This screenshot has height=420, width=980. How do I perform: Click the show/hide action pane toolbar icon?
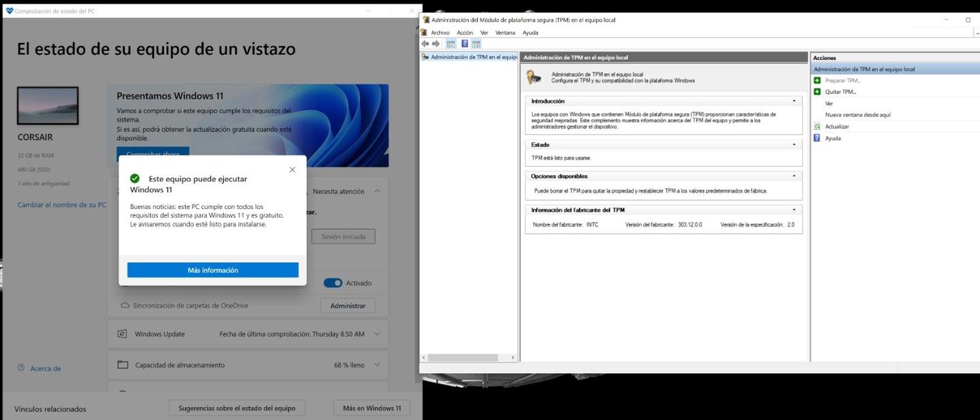[476, 44]
